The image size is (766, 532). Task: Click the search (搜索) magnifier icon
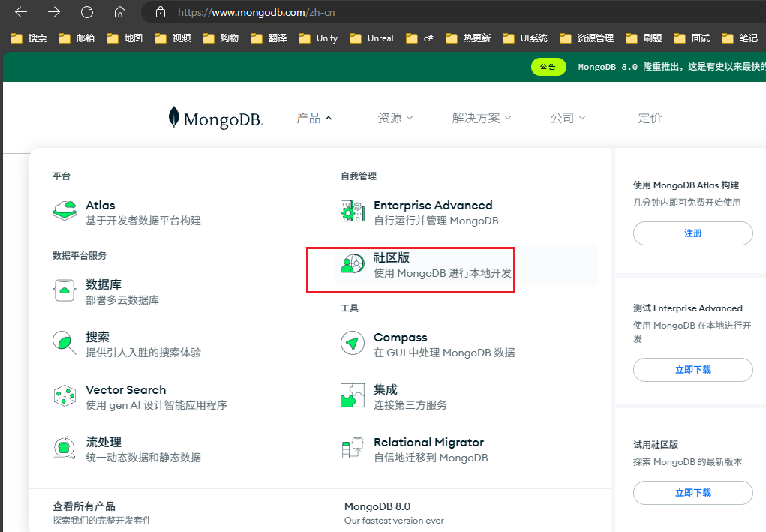pyautogui.click(x=65, y=343)
